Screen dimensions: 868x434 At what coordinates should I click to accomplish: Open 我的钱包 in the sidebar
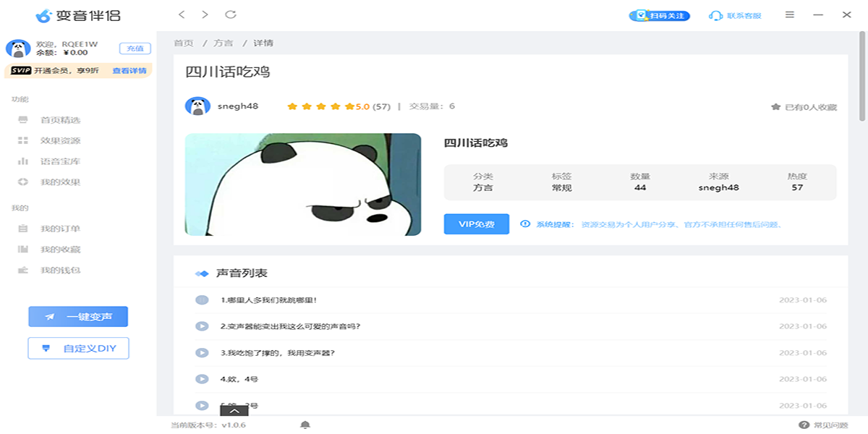pyautogui.click(x=61, y=271)
